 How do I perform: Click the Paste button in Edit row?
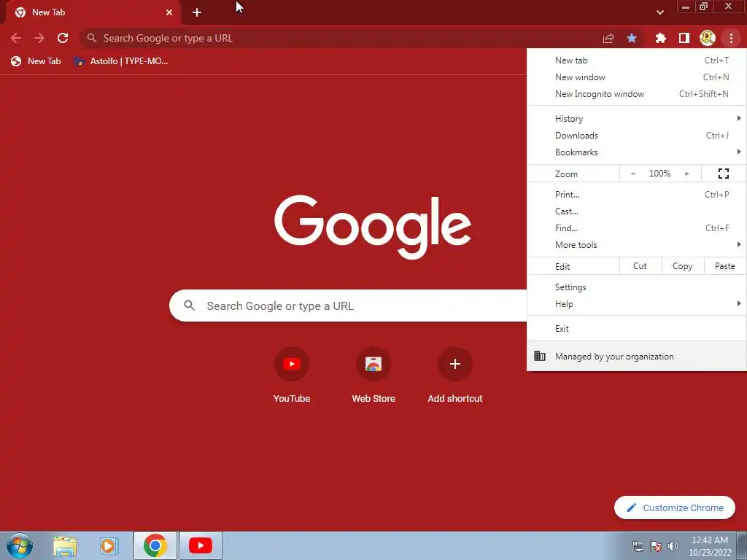[x=724, y=266]
